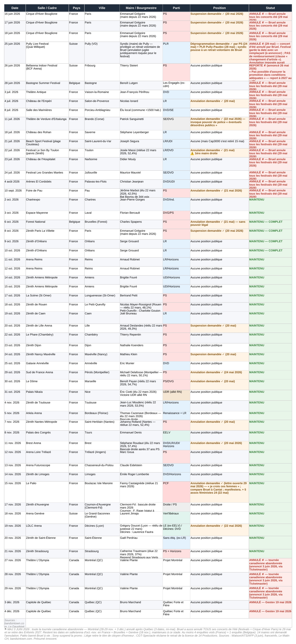Click the flag icon in the footnote
The height and width of the screenshot is (644, 296).
pyautogui.click(x=6, y=629)
